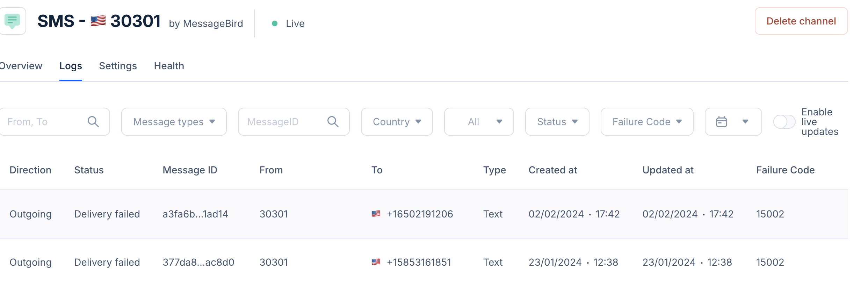Image resolution: width=868 pixels, height=286 pixels.
Task: Switch to the Settings tab
Action: [x=118, y=66]
